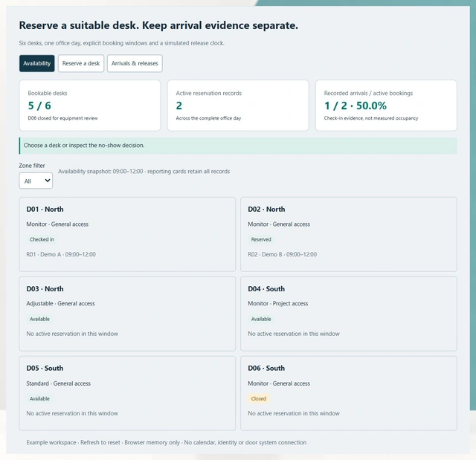Select the D06 · South desk card heading
The width and height of the screenshot is (476, 460).
tap(266, 368)
